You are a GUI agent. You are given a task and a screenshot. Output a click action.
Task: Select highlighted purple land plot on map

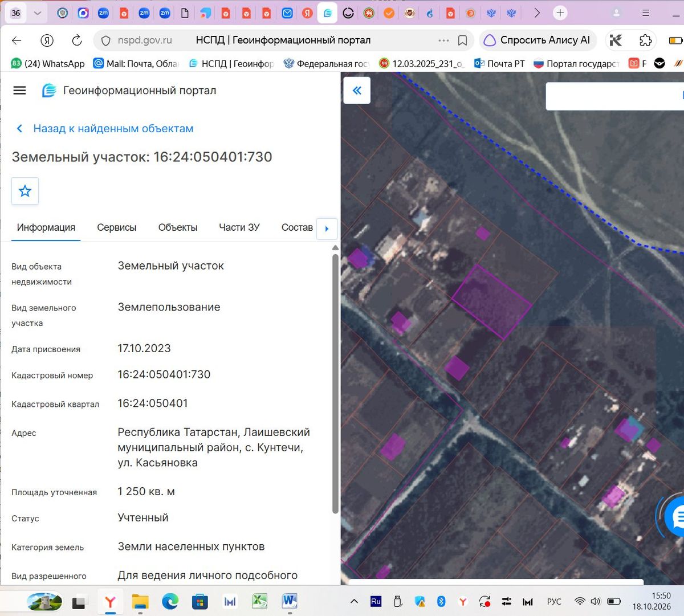click(x=491, y=301)
